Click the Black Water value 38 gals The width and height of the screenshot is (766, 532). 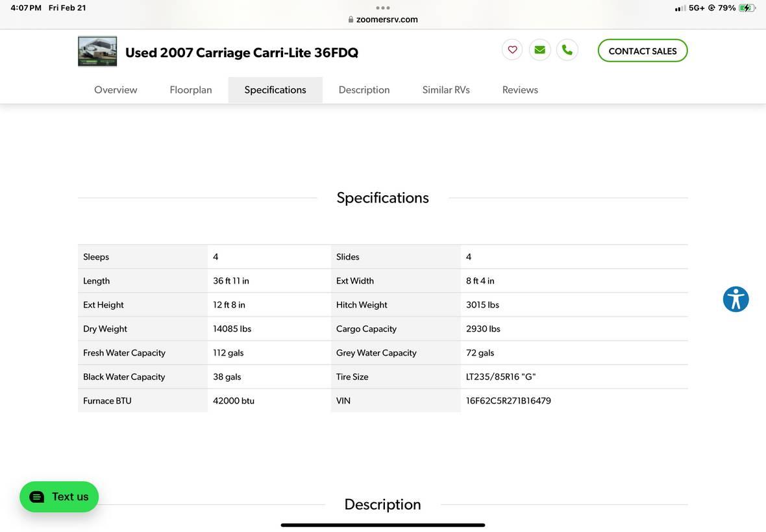pos(227,377)
